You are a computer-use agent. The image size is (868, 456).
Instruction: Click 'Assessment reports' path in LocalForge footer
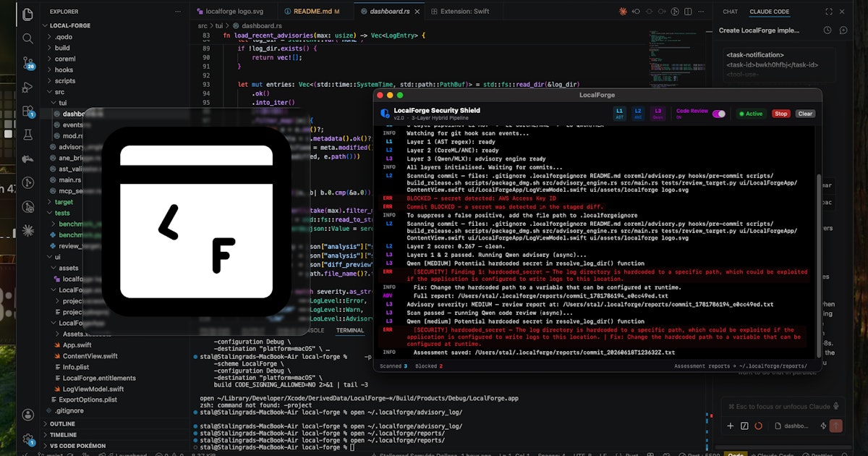(740, 366)
